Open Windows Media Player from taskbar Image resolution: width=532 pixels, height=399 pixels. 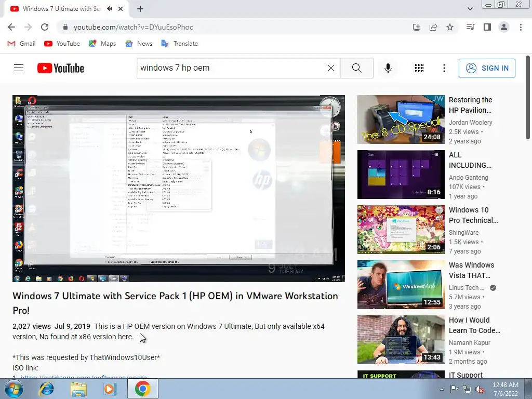(x=110, y=389)
